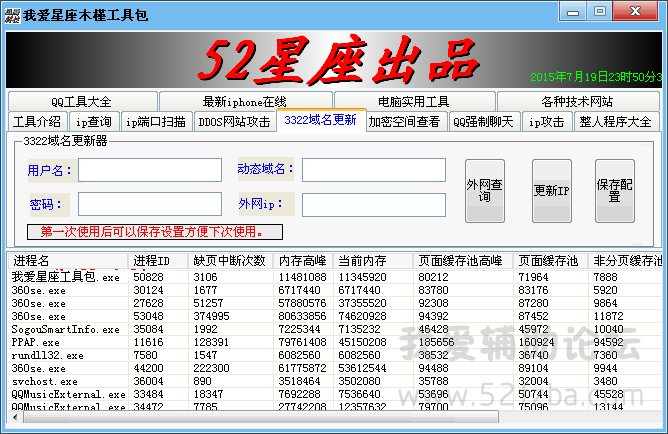Click process ID cell 36004
This screenshot has width=668, height=434.
tap(148, 381)
